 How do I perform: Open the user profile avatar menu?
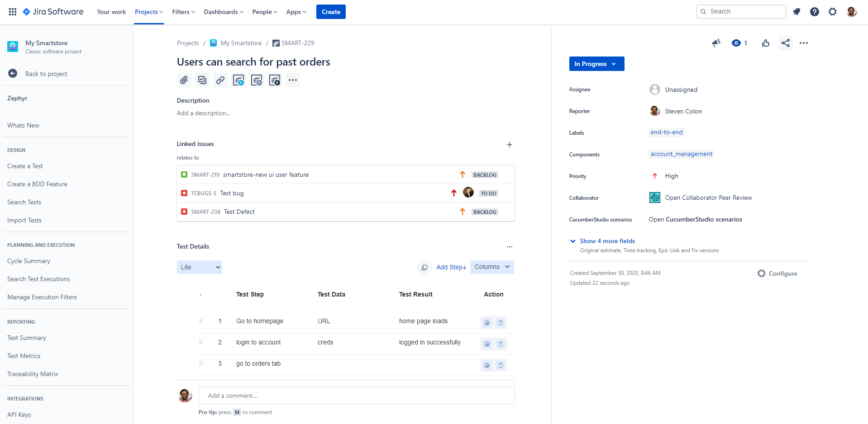pos(852,12)
